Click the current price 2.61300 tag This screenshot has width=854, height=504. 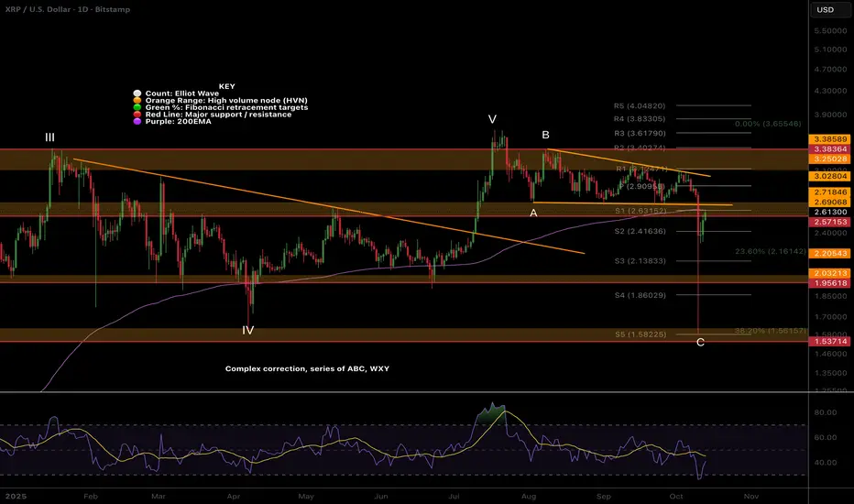click(x=830, y=212)
